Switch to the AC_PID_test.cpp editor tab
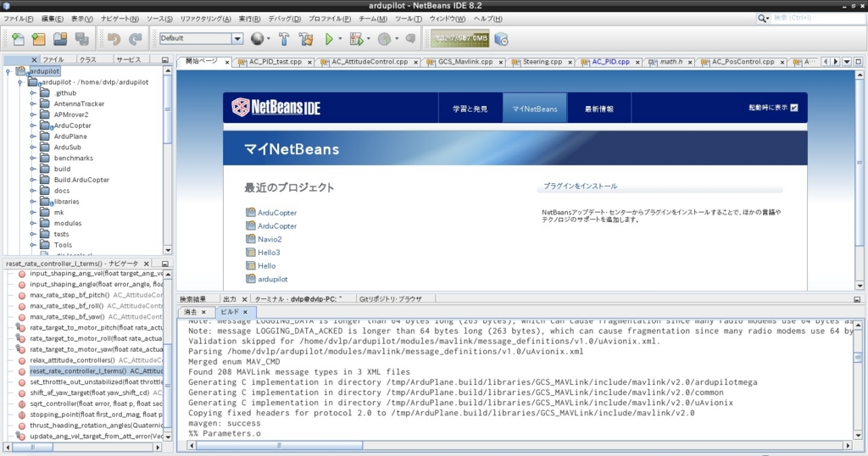Screen dimensions: 868x456 coord(275,62)
